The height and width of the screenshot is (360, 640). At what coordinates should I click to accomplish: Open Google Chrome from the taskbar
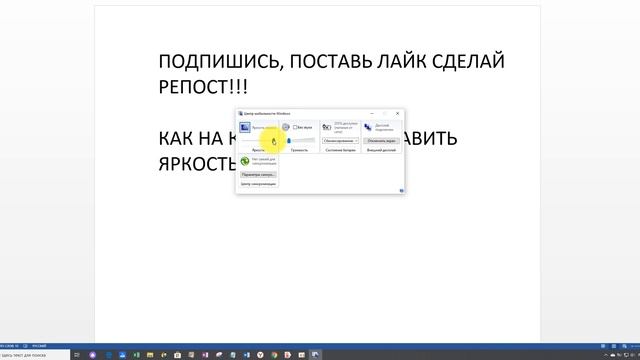pyautogui.click(x=274, y=355)
